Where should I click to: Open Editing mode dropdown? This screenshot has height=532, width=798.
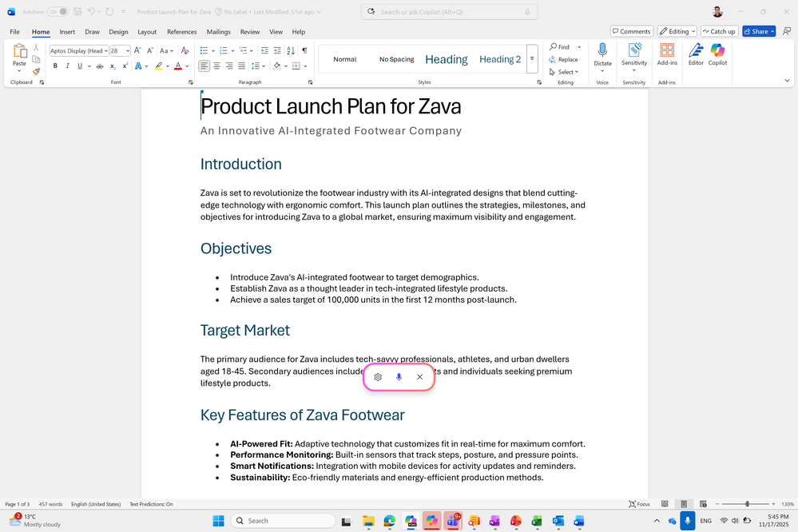[x=677, y=32]
